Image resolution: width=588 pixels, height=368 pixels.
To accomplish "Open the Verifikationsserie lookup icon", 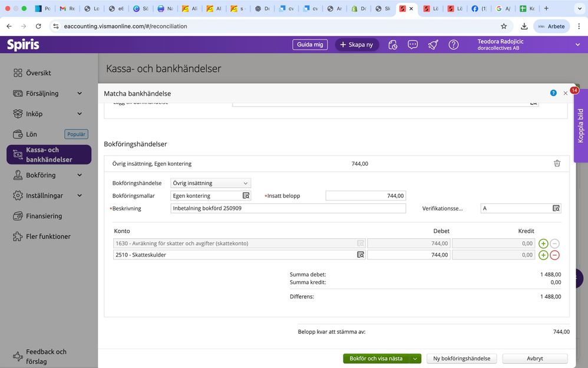I will click(556, 208).
